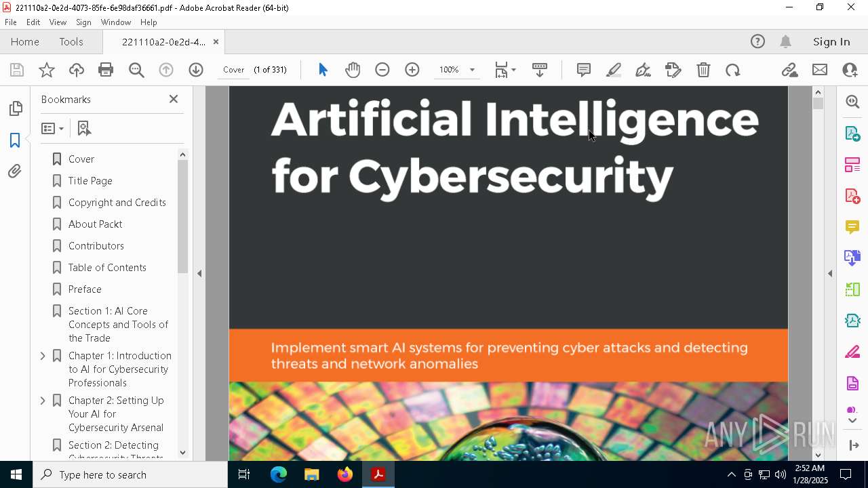Open Export PDF tool in right pane
This screenshot has height=488, width=868.
(x=852, y=133)
